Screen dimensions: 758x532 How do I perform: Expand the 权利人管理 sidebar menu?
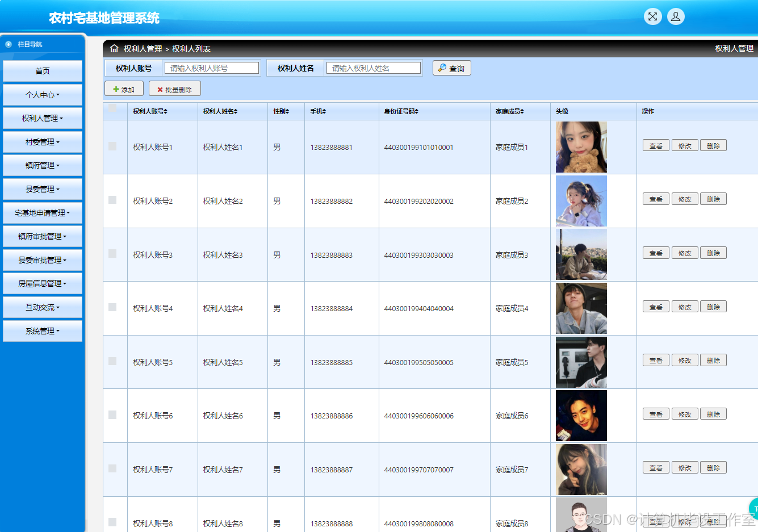pyautogui.click(x=43, y=118)
